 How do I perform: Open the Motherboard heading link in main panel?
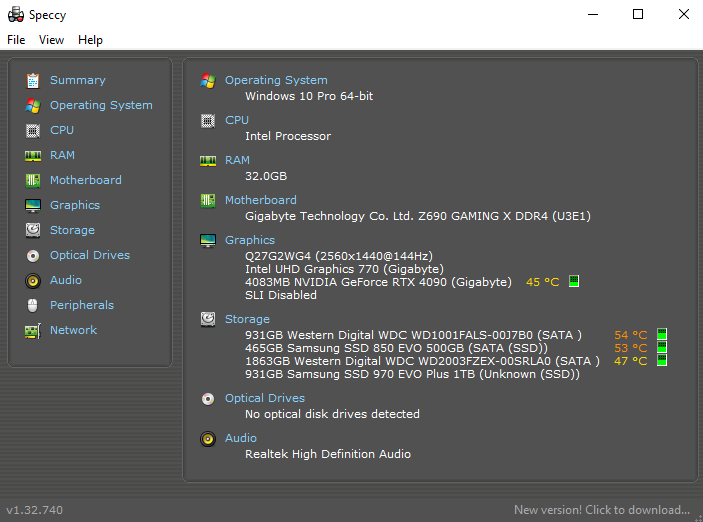260,200
